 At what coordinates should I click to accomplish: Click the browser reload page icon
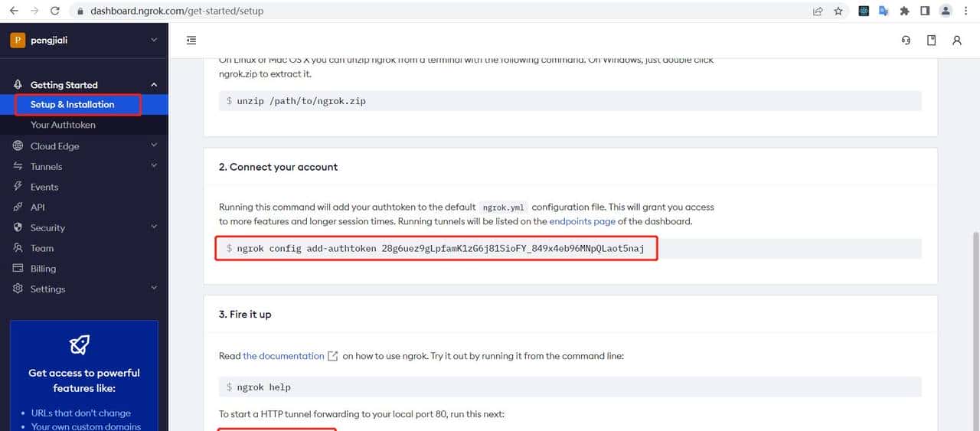point(54,11)
